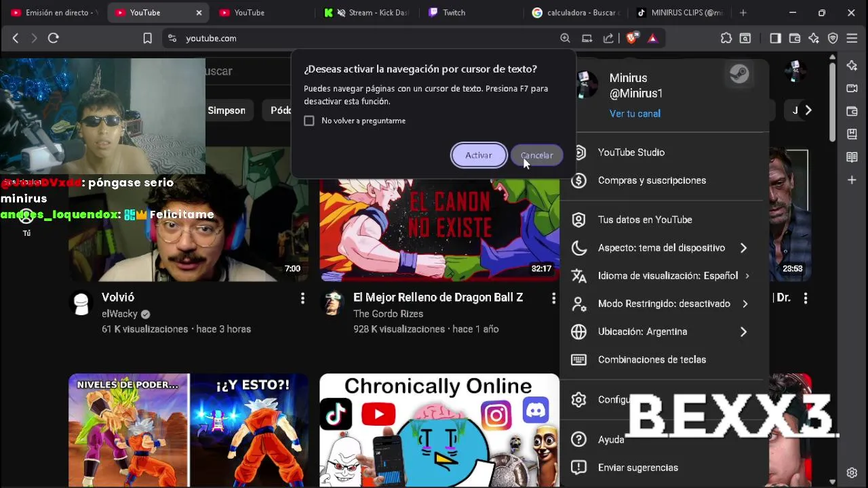Open Brave Shields lion icon
Screen dimensions: 868x488
[632, 39]
